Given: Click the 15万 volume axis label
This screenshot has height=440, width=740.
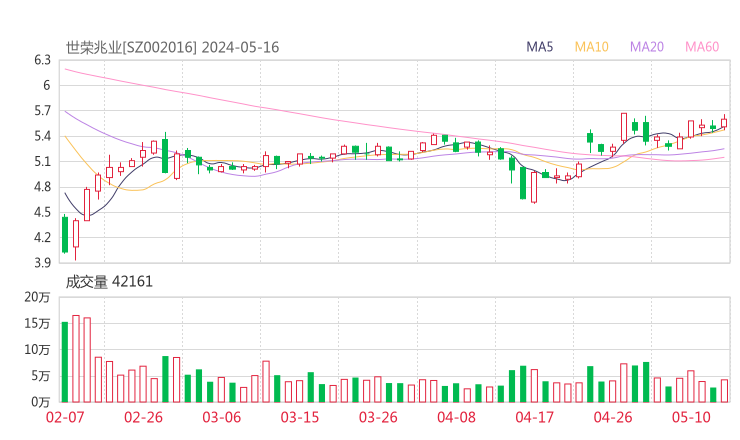Looking at the screenshot, I should point(37,323).
